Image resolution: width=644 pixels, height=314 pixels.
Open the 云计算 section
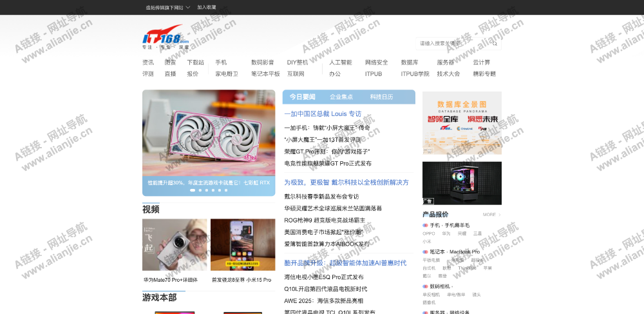point(481,63)
